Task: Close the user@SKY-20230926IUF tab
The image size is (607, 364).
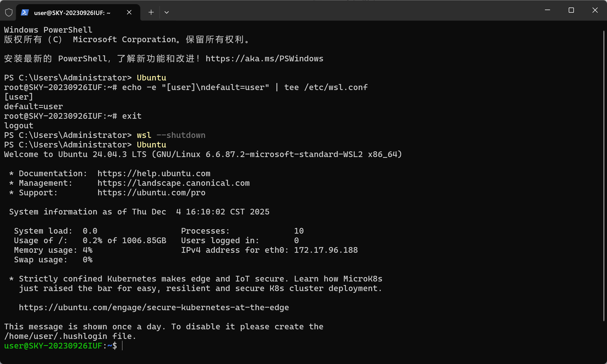Action: click(x=129, y=12)
